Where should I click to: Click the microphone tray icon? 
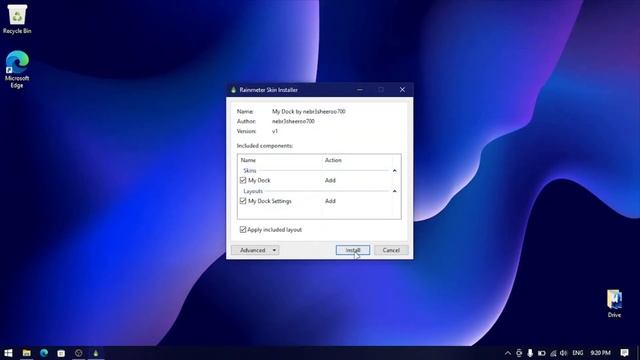(530, 353)
